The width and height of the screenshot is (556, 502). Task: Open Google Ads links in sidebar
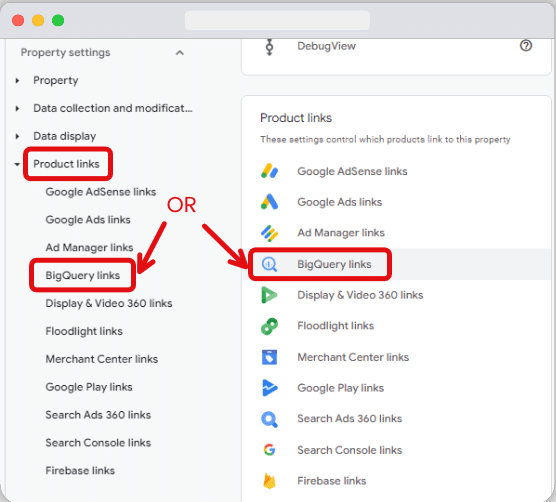(88, 220)
